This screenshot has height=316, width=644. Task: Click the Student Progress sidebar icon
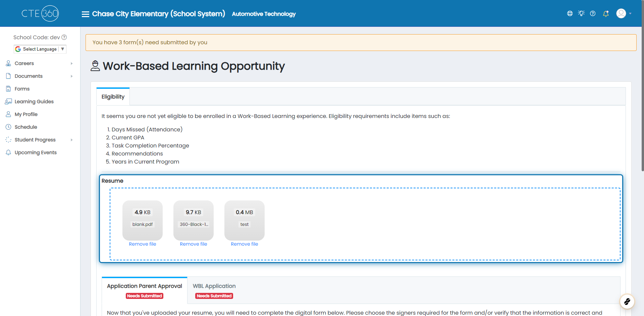8,140
